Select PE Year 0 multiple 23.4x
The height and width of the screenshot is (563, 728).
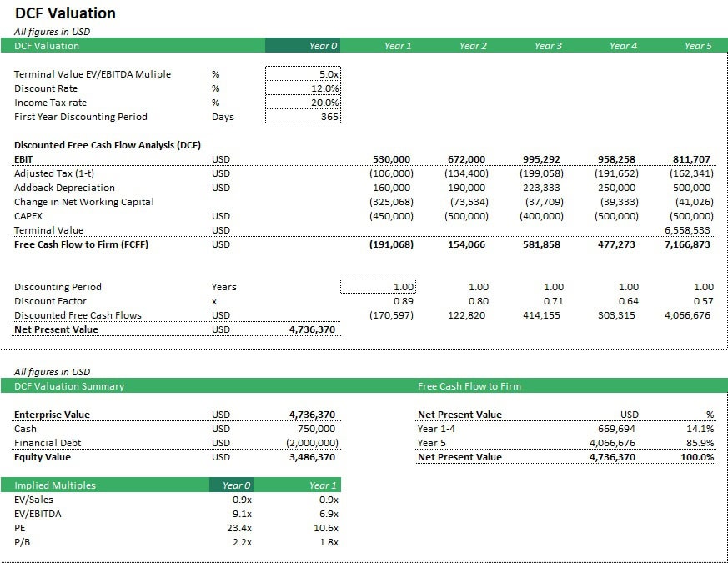tap(239, 528)
